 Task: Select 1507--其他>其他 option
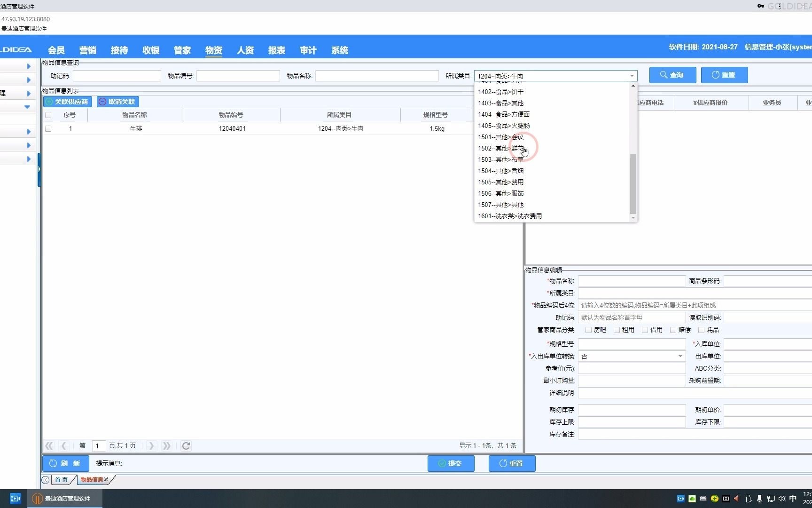pyautogui.click(x=552, y=205)
